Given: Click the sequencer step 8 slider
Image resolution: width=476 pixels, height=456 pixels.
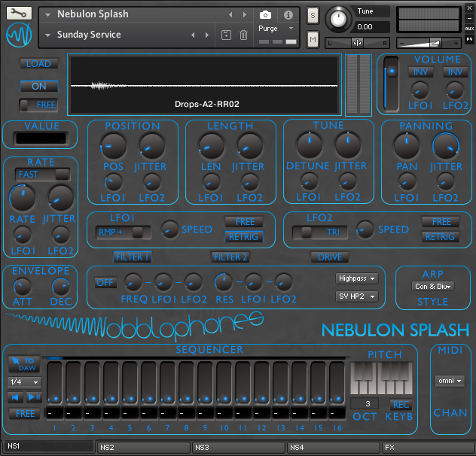Looking at the screenshot, I should [x=185, y=384].
